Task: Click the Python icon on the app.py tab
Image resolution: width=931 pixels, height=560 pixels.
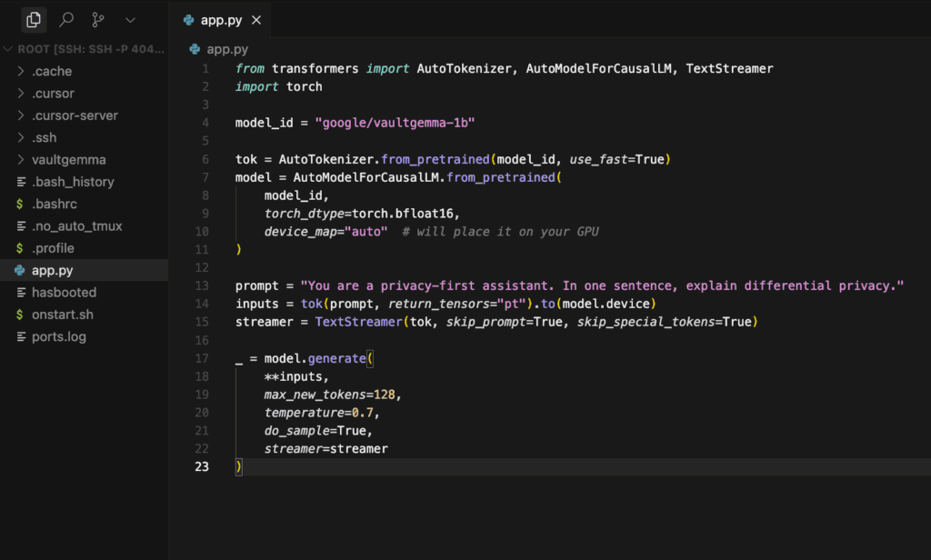Action: pos(188,20)
